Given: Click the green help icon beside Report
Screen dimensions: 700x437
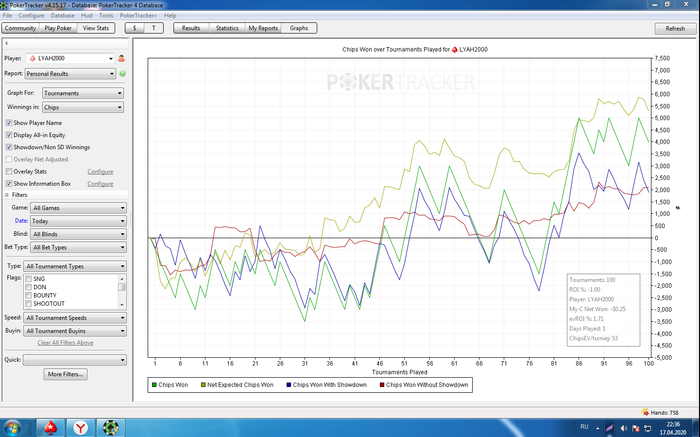Looking at the screenshot, I should point(122,73).
